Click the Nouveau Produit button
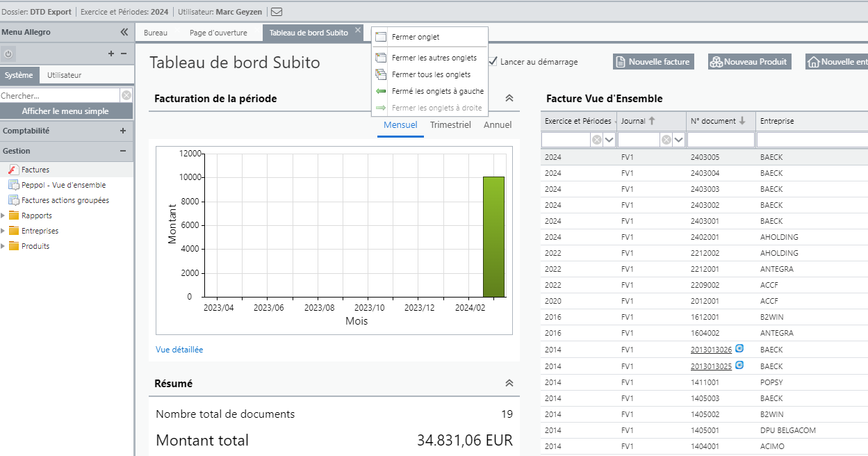 tap(749, 62)
